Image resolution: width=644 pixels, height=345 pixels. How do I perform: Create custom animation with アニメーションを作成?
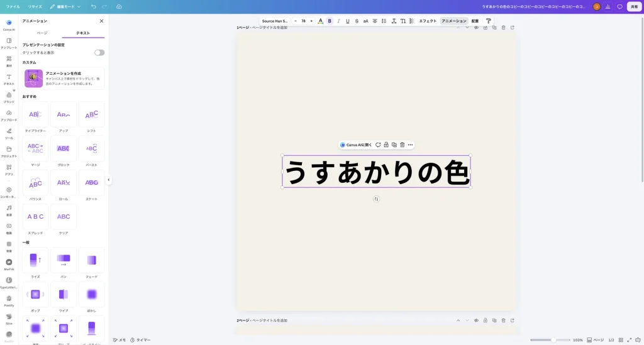click(64, 79)
